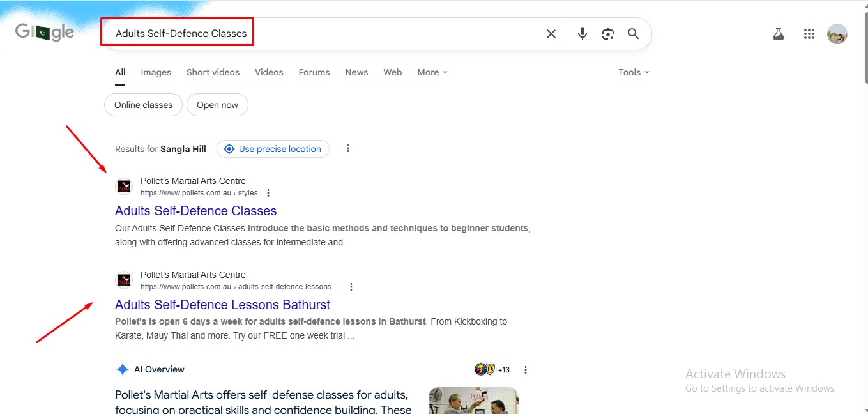868x414 pixels.
Task: Open Google Lens image search
Action: pyautogui.click(x=607, y=34)
